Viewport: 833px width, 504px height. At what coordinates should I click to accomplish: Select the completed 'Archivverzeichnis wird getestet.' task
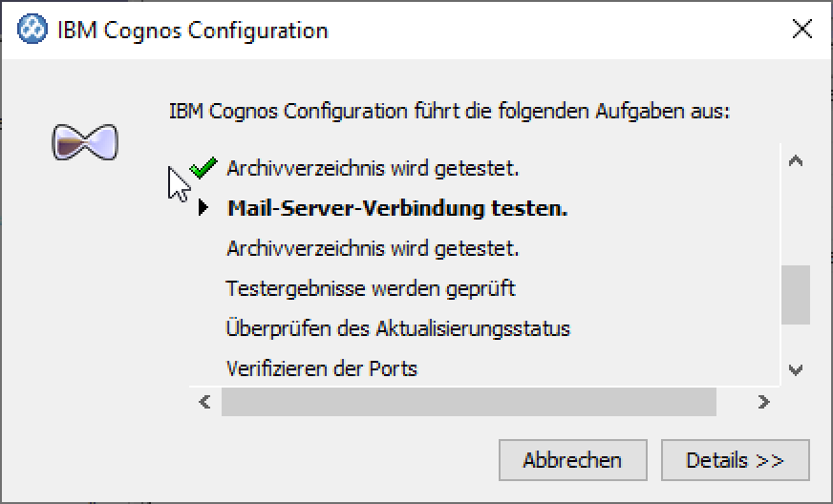pos(373,169)
